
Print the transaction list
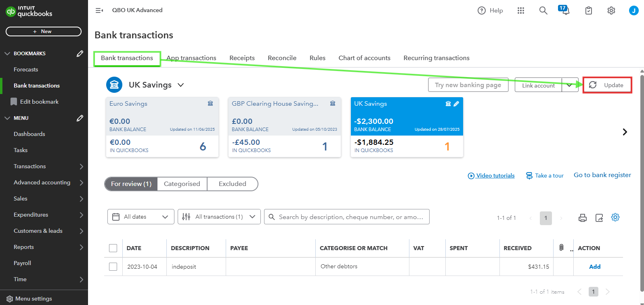click(x=582, y=218)
